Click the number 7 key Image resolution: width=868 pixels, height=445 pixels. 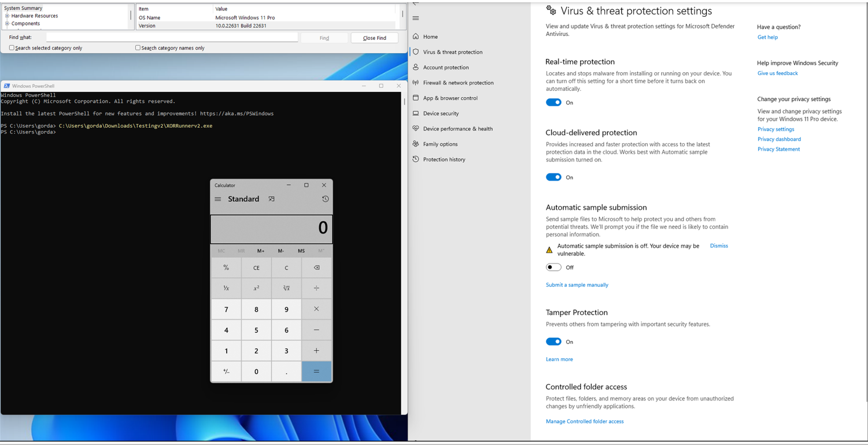tap(226, 309)
